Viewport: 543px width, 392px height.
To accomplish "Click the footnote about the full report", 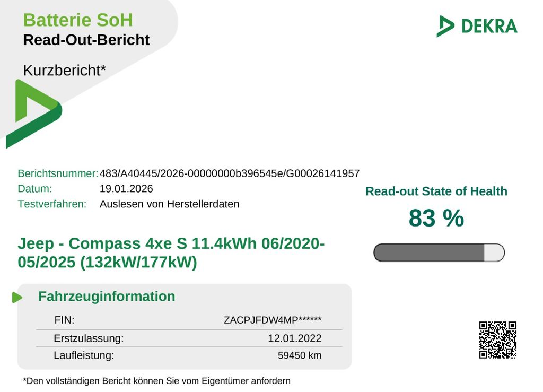I will [157, 380].
